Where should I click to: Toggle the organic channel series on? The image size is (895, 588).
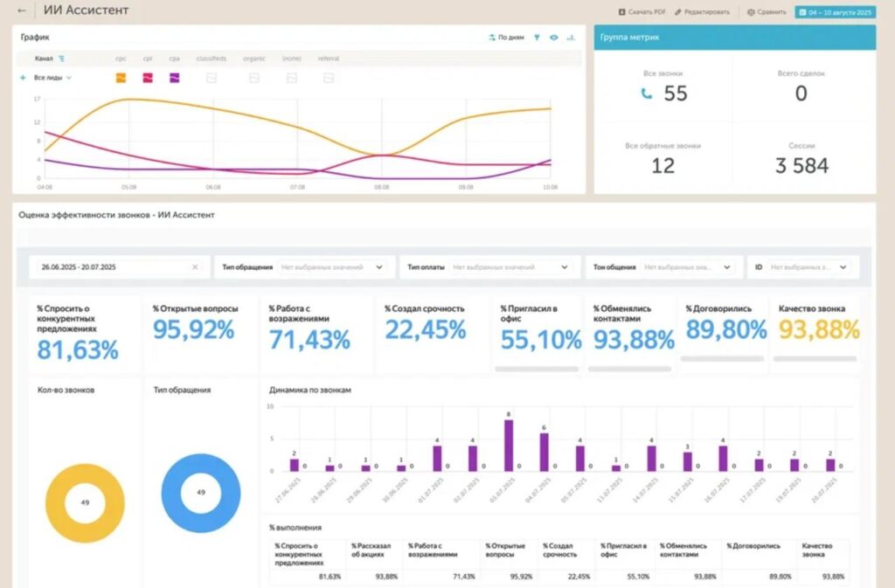[253, 78]
